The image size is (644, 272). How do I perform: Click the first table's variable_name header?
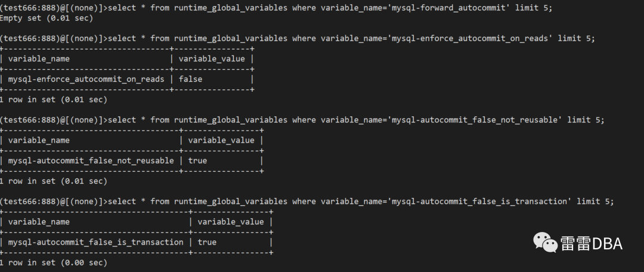(x=39, y=59)
